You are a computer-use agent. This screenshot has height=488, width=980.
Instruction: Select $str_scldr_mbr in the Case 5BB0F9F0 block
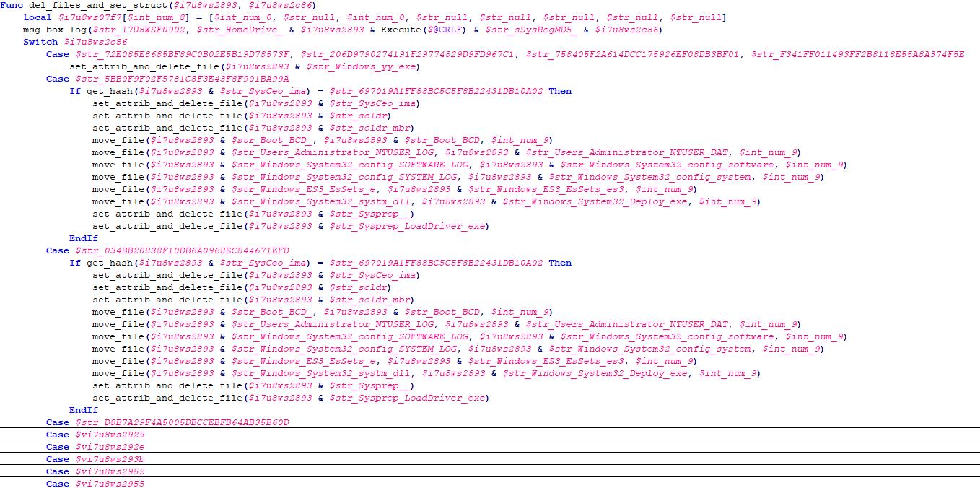[371, 128]
